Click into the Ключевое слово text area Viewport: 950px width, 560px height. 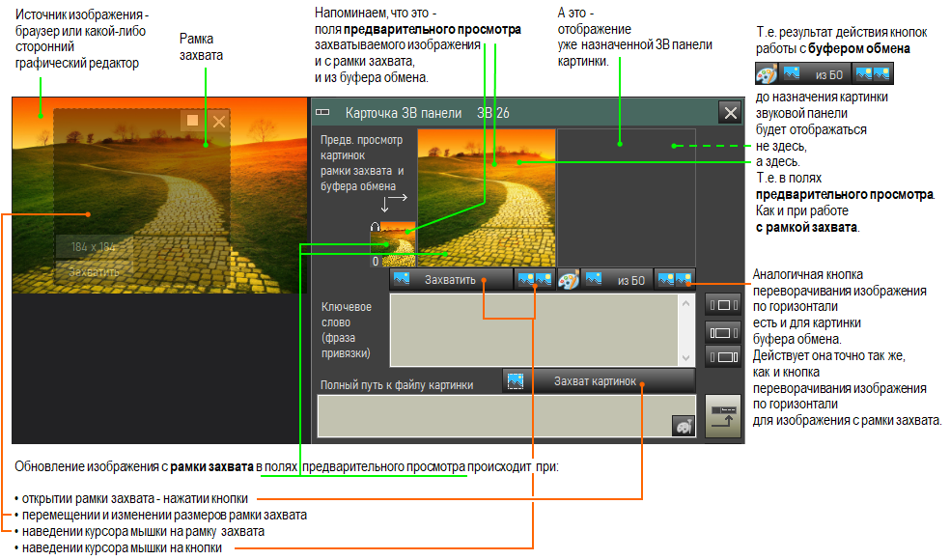coord(534,330)
